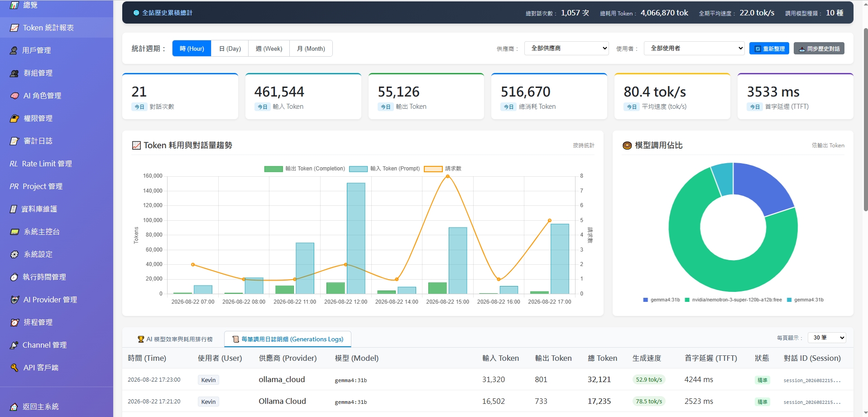Open 排程管理 clock icon
The image size is (868, 417).
[14, 322]
